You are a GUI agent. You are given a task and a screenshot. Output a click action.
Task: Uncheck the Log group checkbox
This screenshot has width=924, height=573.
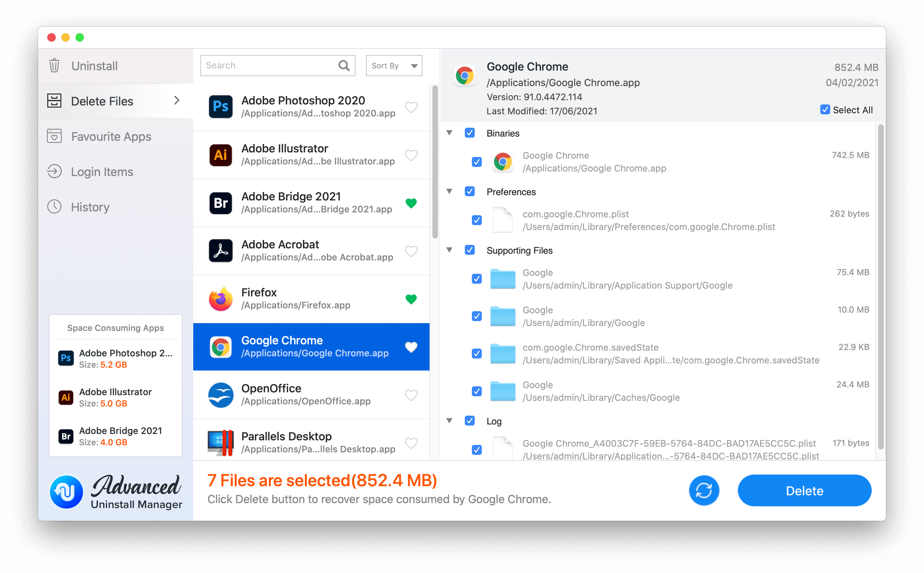pyautogui.click(x=469, y=421)
